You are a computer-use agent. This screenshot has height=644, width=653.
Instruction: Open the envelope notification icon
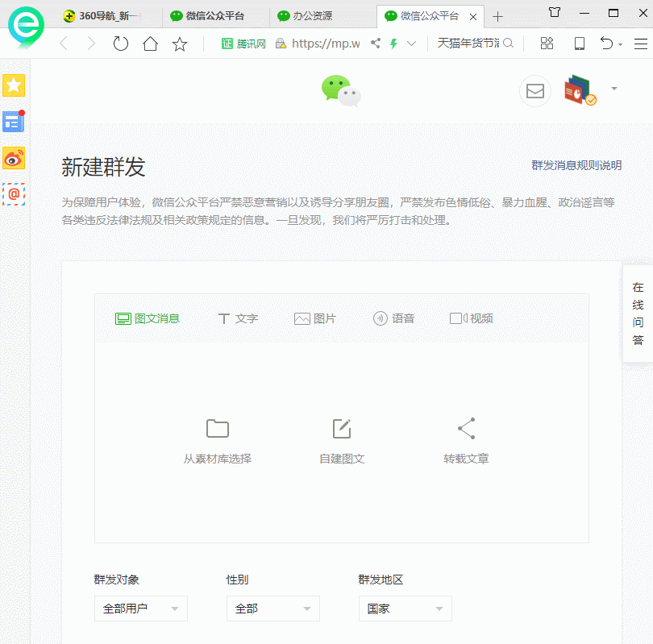pos(534,91)
